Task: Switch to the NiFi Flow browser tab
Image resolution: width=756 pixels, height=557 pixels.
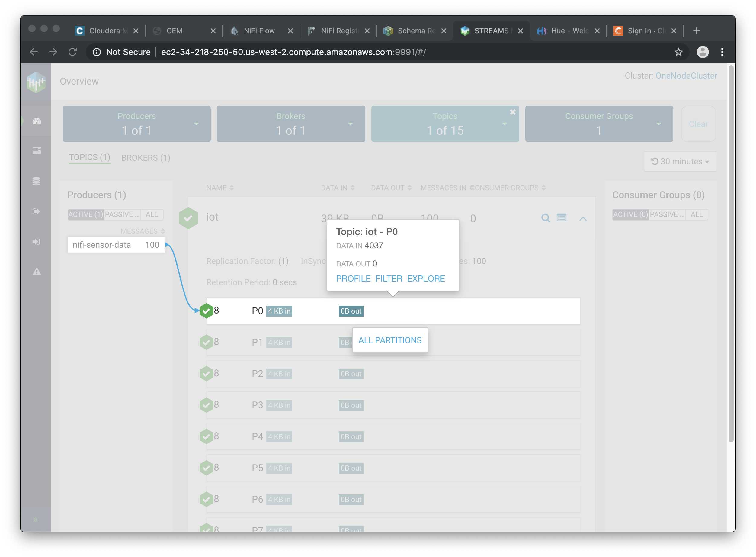Action: click(x=259, y=31)
